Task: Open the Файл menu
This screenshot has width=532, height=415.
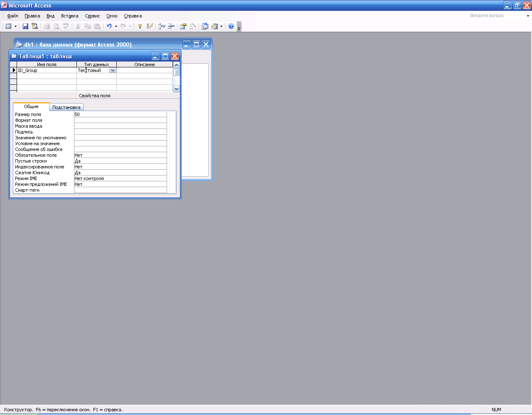Action: pyautogui.click(x=12, y=16)
